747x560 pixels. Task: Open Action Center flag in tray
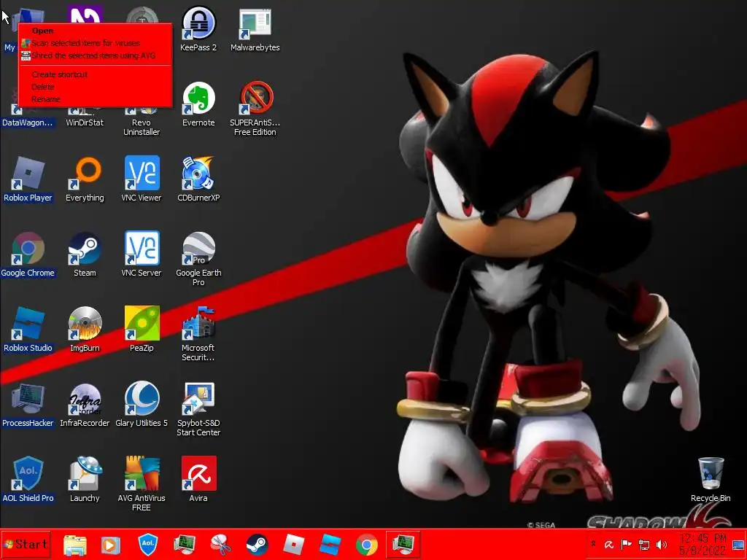[627, 544]
